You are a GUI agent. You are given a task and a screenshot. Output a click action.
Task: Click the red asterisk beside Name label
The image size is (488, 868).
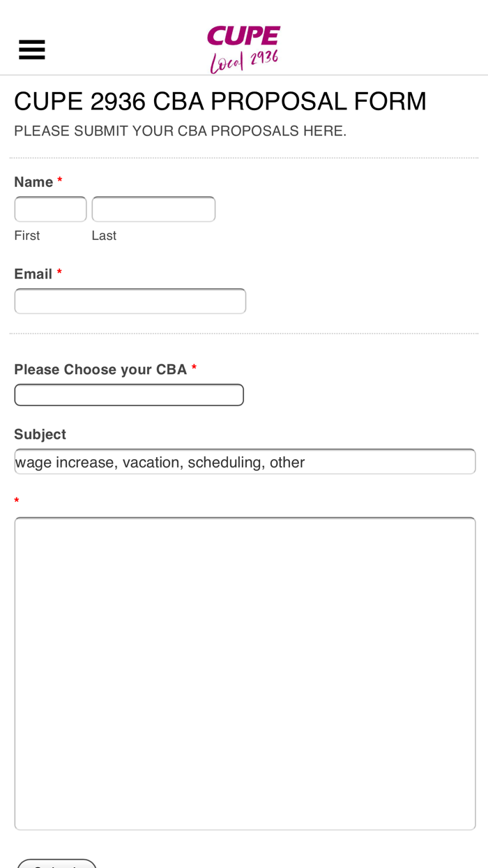60,182
